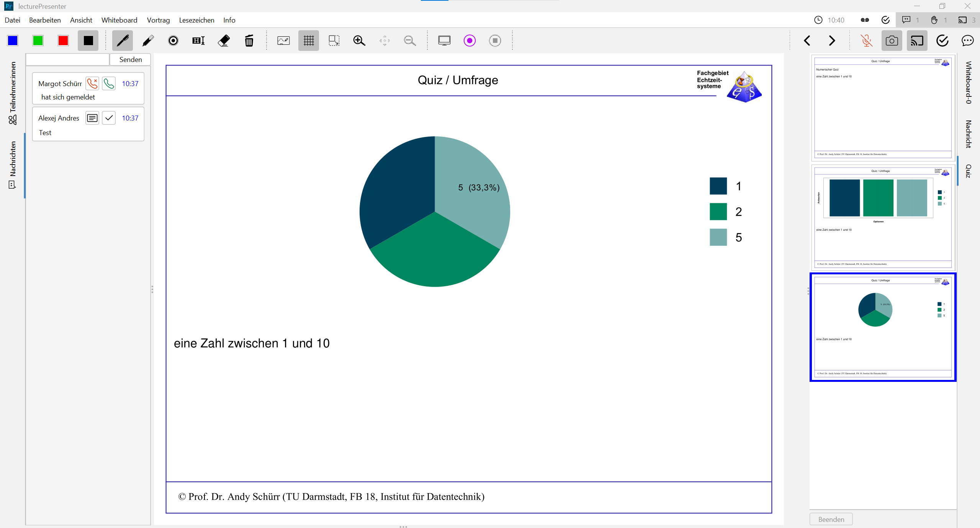Select the pen tool
Image resolution: width=980 pixels, height=528 pixels.
click(122, 41)
